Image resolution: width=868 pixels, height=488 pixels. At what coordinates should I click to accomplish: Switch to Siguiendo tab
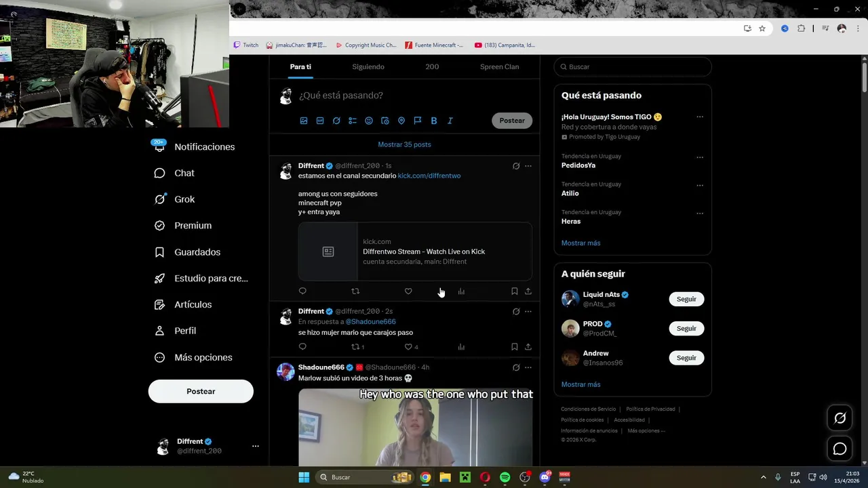[368, 66]
